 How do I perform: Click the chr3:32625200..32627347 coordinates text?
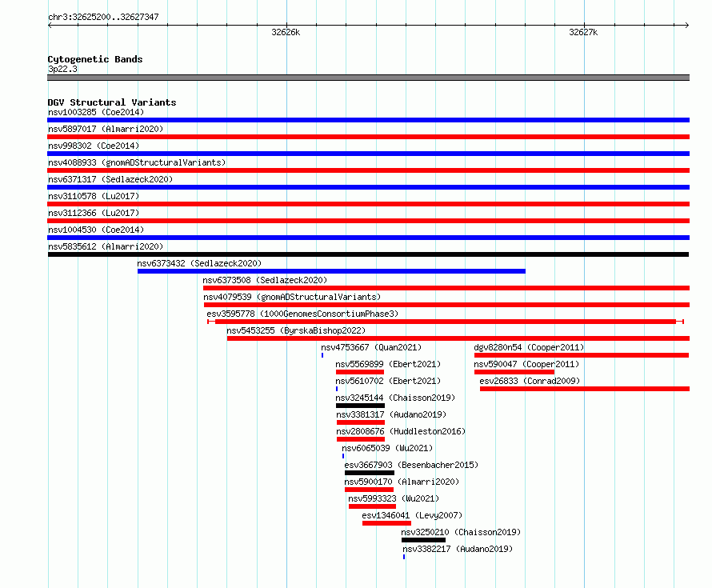click(x=103, y=17)
